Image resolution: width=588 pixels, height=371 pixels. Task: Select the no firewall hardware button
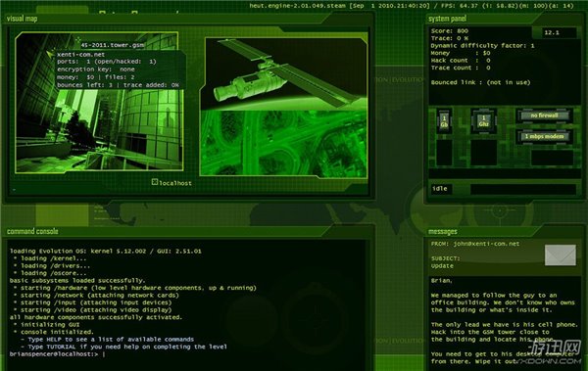pyautogui.click(x=545, y=116)
